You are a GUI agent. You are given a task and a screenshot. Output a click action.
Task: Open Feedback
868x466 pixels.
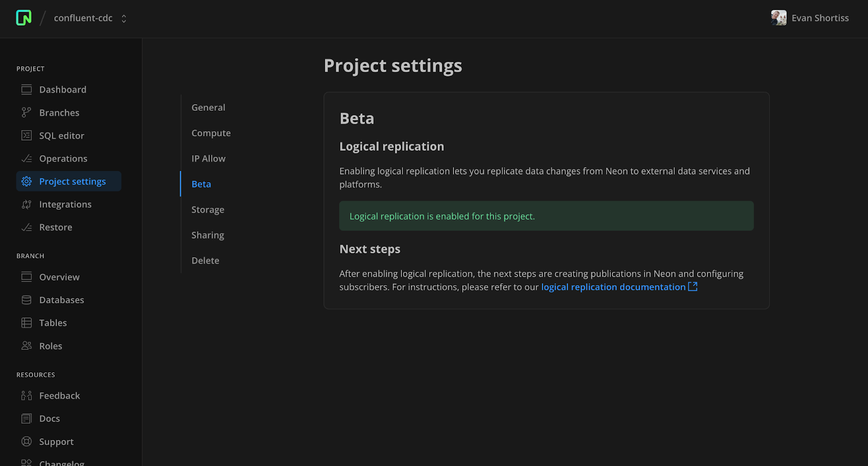coord(59,395)
